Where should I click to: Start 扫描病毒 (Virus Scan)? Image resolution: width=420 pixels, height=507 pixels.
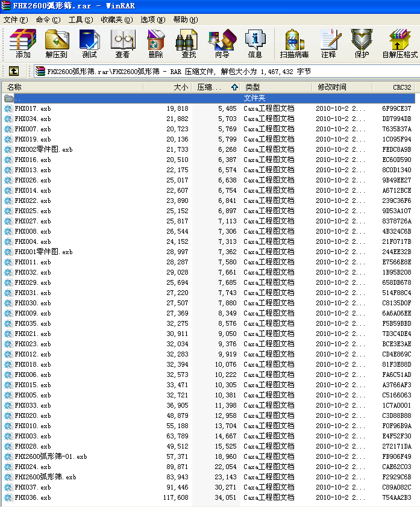tap(294, 43)
